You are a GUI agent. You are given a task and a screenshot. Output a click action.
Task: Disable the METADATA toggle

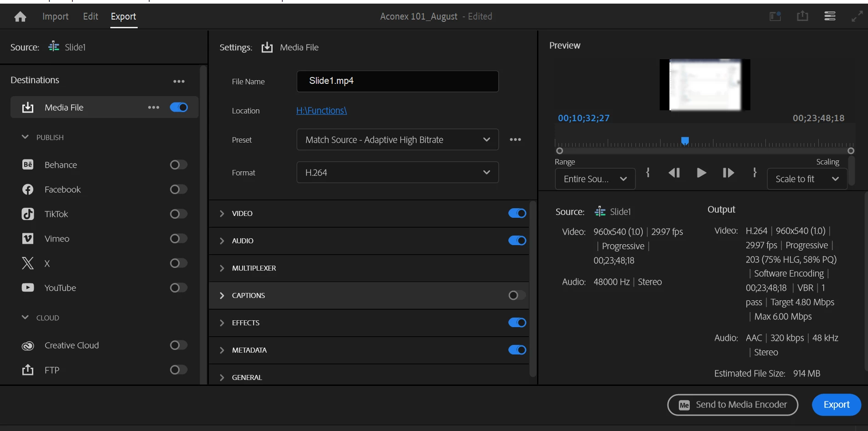click(x=517, y=350)
